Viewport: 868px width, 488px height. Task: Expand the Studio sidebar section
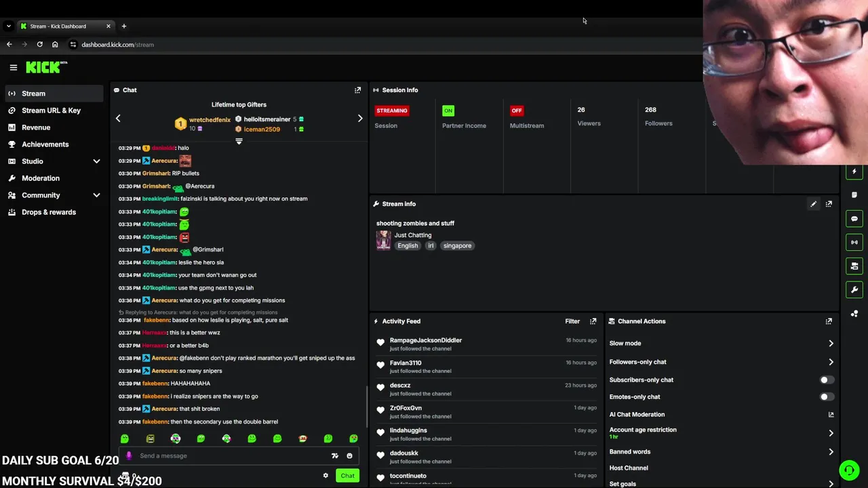[x=96, y=161]
